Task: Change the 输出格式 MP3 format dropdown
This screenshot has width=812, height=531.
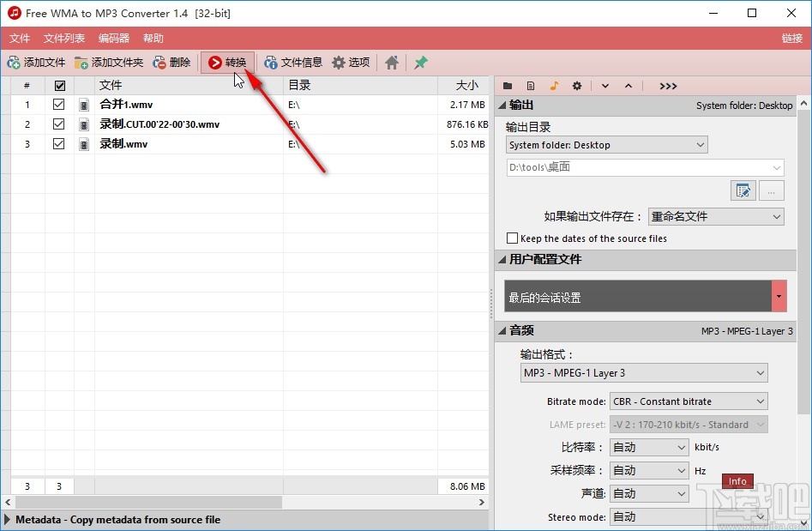Action: [643, 372]
